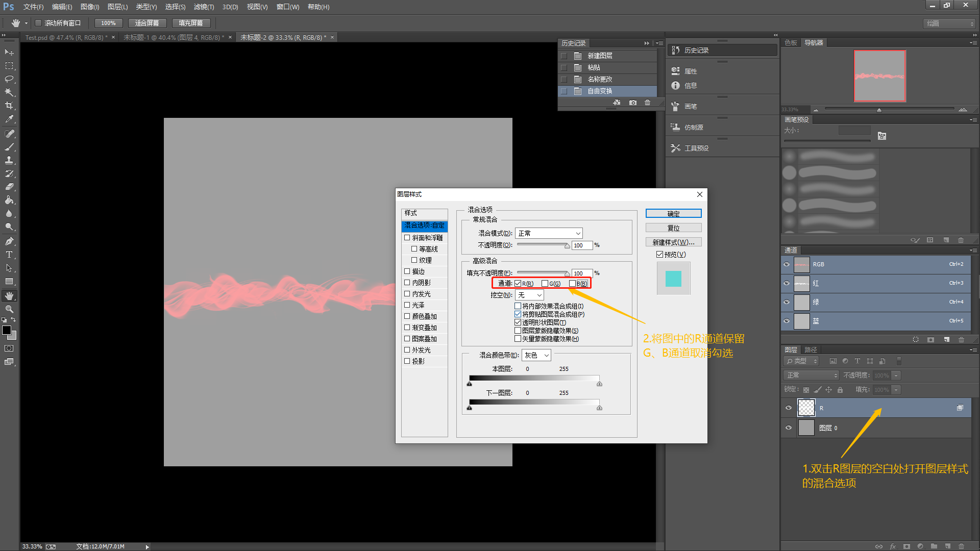Open the 挖空 dropdown

coord(529,295)
